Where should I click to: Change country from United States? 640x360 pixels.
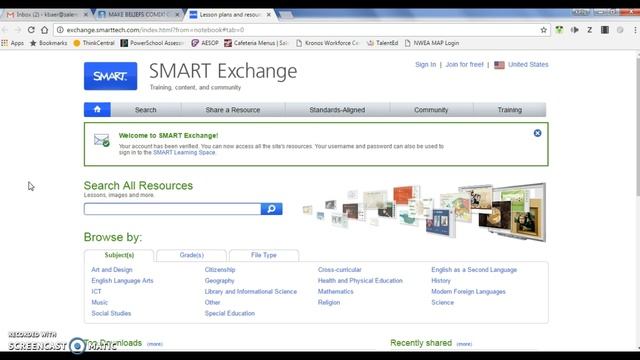[528, 64]
